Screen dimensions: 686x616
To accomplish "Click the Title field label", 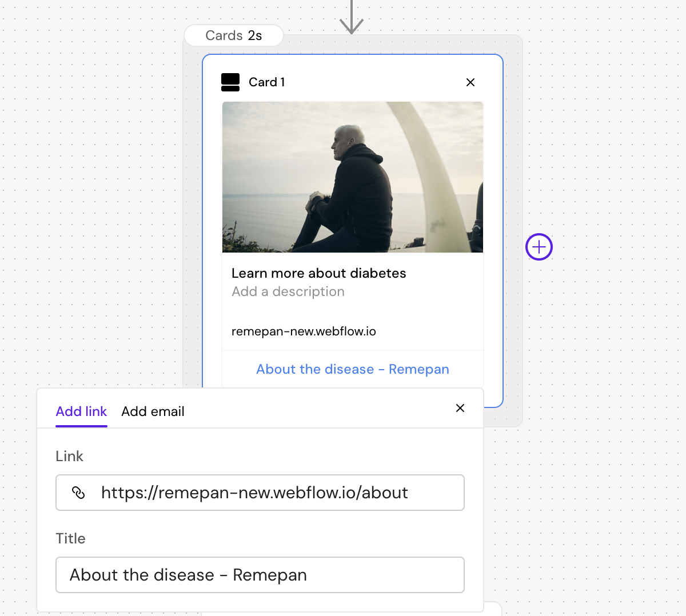I will pyautogui.click(x=70, y=538).
